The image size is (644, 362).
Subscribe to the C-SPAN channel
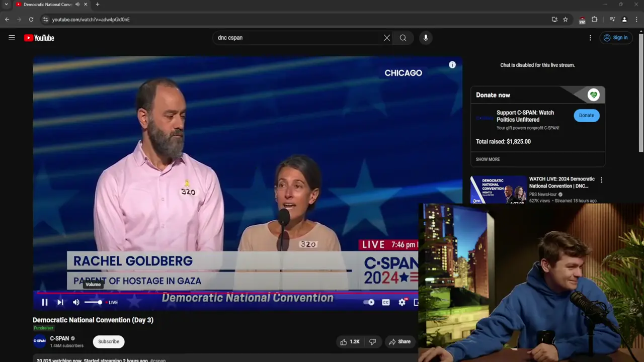[x=108, y=341]
